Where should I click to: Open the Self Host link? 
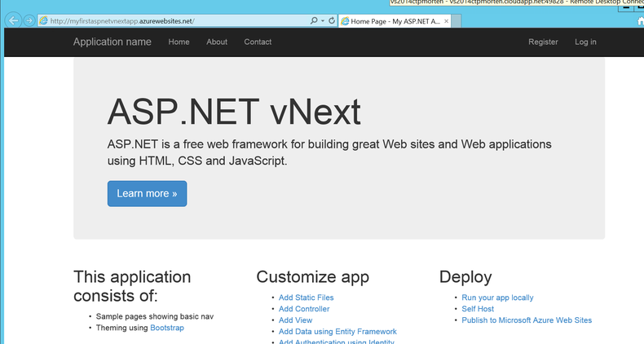(478, 309)
